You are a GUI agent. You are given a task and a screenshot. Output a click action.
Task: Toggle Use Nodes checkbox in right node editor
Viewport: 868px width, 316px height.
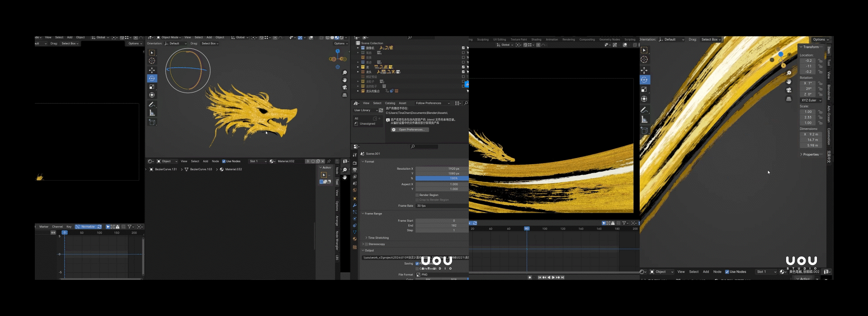(x=727, y=272)
